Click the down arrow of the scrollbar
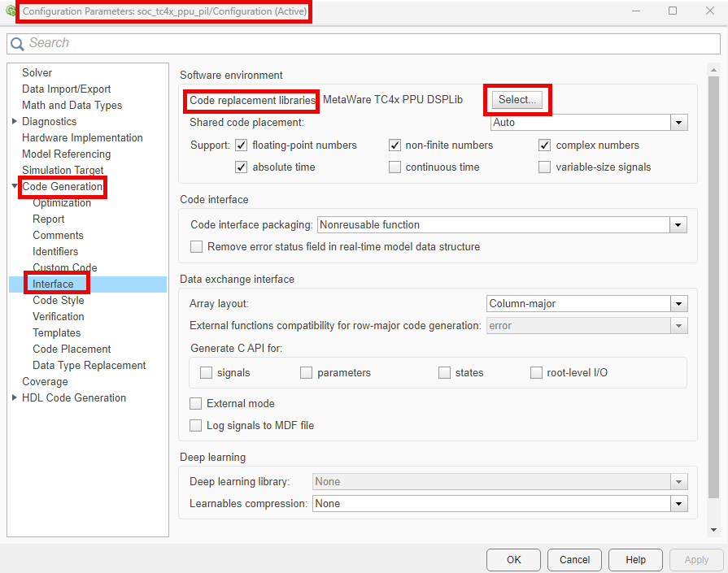Viewport: 728px width, 573px height. click(x=713, y=530)
